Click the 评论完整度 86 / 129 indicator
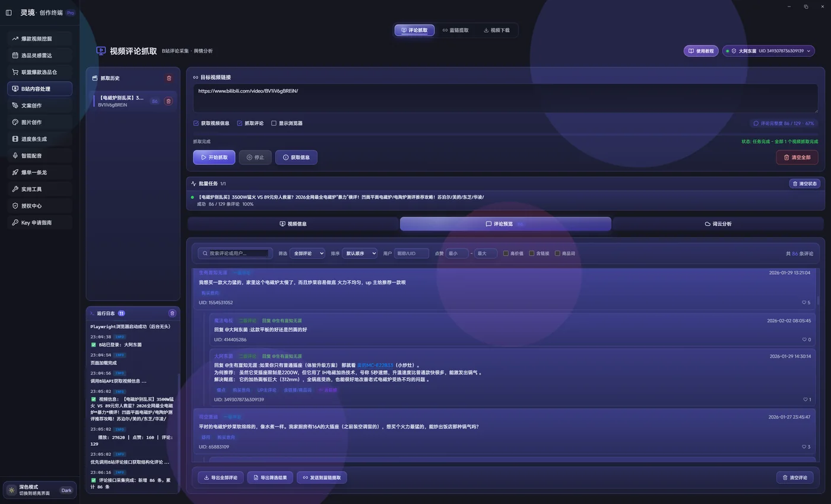Image resolution: width=831 pixels, height=504 pixels. coord(783,123)
